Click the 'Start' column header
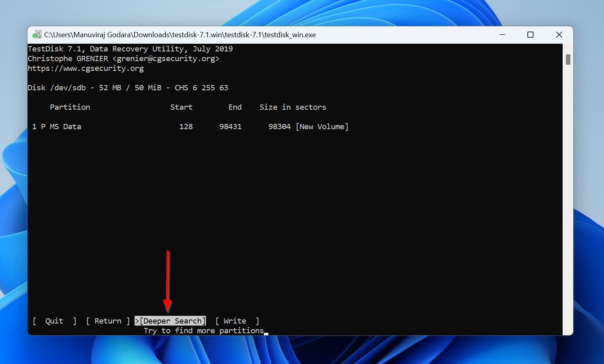The width and height of the screenshot is (604, 364). coord(181,107)
